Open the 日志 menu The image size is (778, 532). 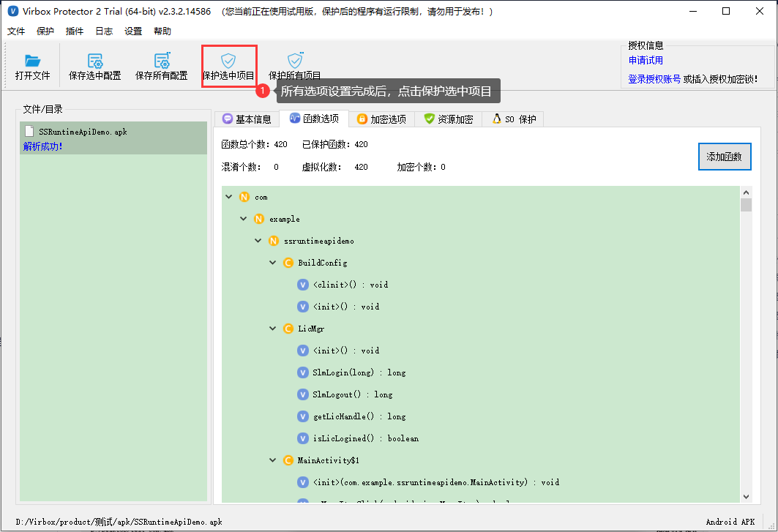104,31
